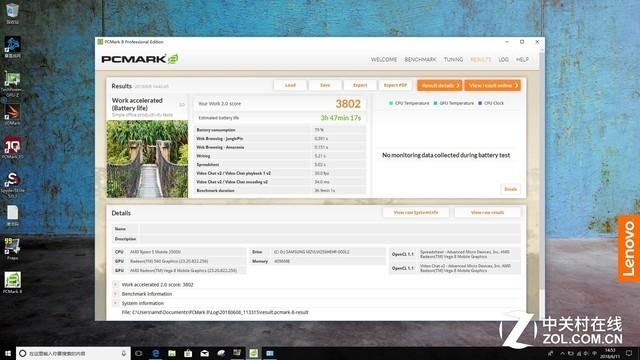Open the PCMark 10 desktop shortcut

click(x=13, y=148)
